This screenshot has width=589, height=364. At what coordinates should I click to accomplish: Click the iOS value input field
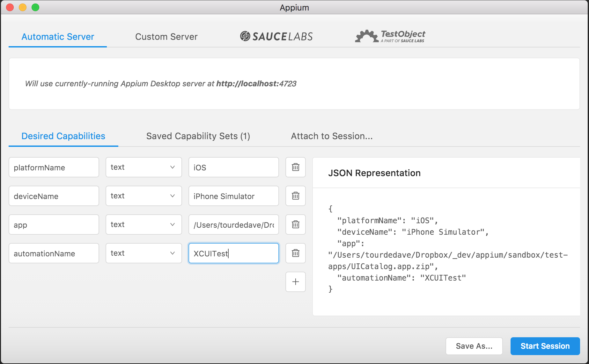pyautogui.click(x=233, y=167)
